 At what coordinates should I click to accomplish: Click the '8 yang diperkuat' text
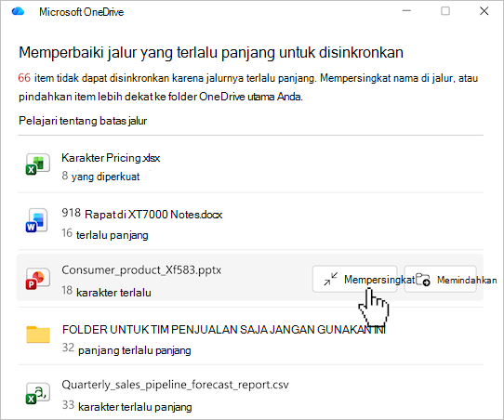(100, 177)
